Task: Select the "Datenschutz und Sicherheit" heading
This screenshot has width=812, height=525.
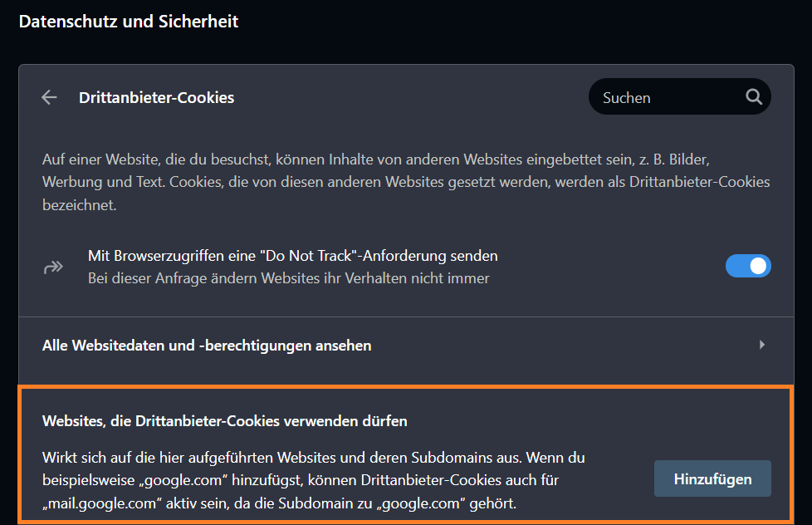Action: tap(129, 22)
